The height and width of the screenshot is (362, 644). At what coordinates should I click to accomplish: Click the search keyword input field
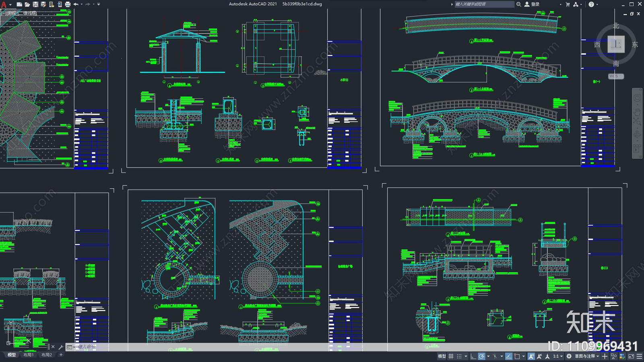click(x=484, y=4)
